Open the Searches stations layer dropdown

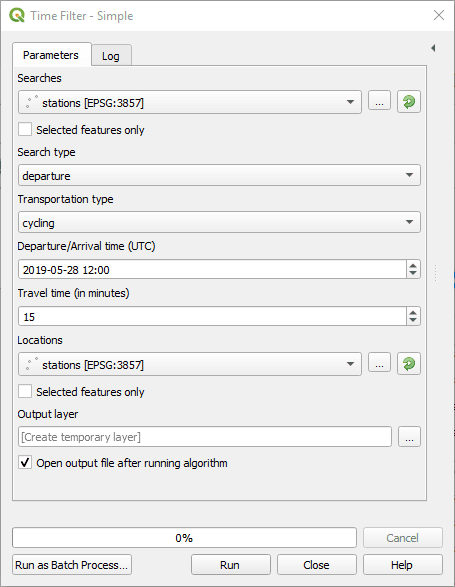coord(190,102)
